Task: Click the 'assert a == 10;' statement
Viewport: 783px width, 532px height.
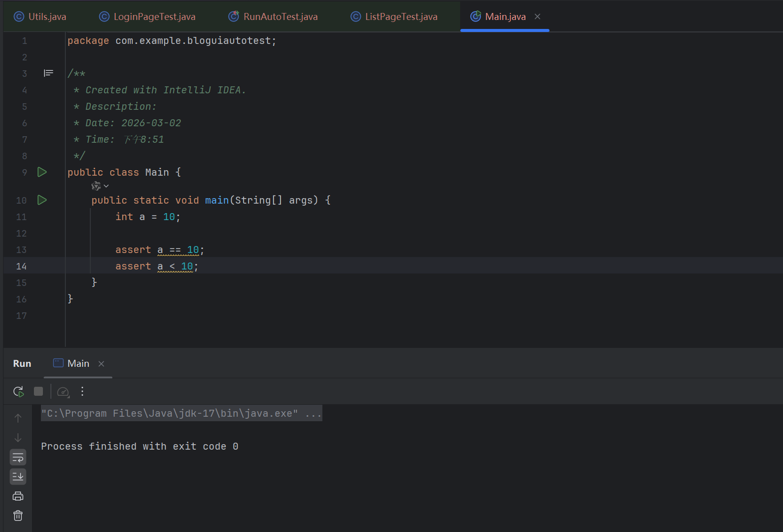Action: (x=160, y=250)
